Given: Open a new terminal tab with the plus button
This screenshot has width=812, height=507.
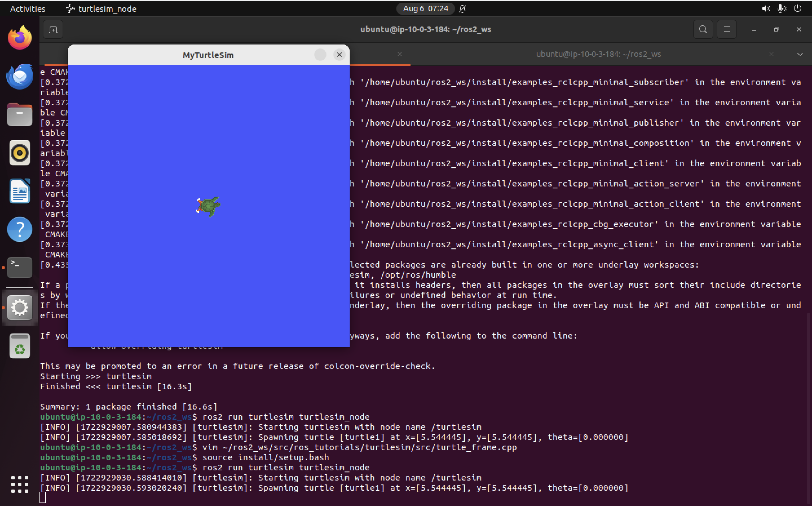Looking at the screenshot, I should point(53,29).
